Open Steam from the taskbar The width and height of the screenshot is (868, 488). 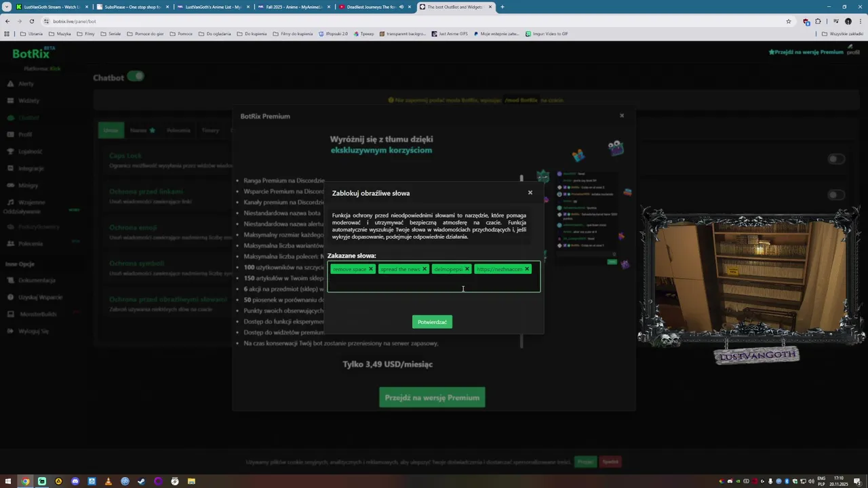click(x=141, y=481)
